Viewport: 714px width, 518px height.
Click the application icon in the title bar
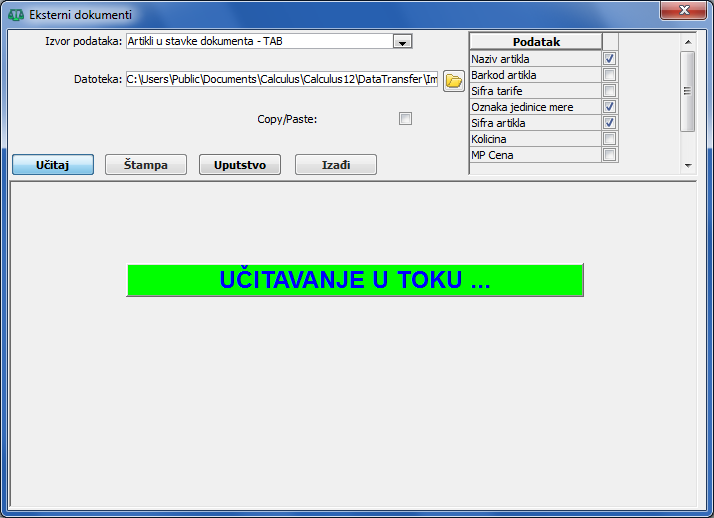[15, 15]
